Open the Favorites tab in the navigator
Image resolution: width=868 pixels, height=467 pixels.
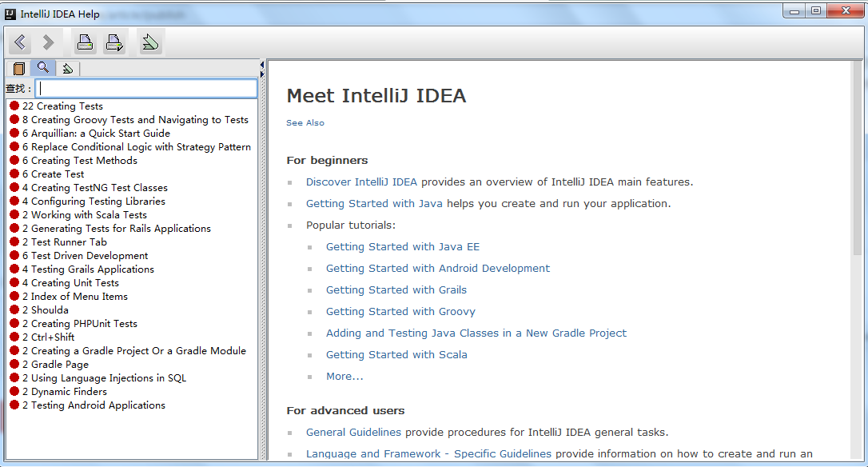[67, 69]
